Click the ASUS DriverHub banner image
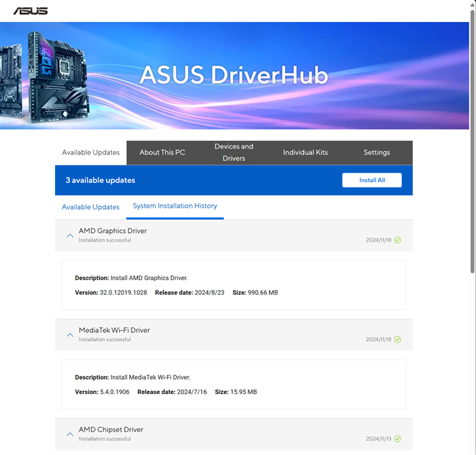The width and height of the screenshot is (476, 455). click(x=234, y=76)
